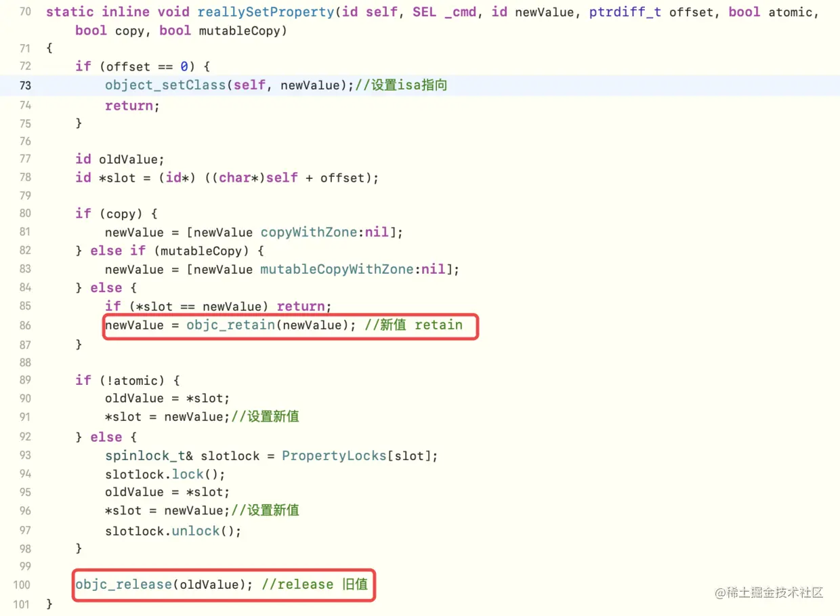Click 'bool mutableCopy' parameter in signature

(x=221, y=31)
